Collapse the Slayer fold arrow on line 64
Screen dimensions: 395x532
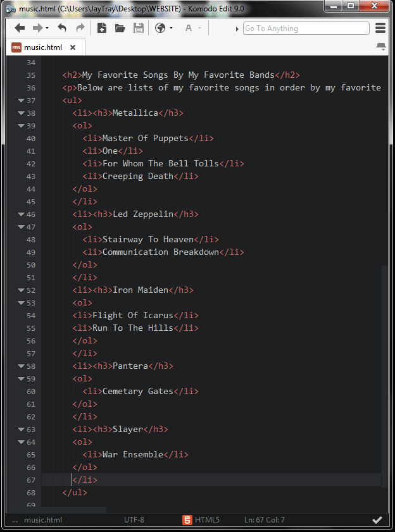21,442
